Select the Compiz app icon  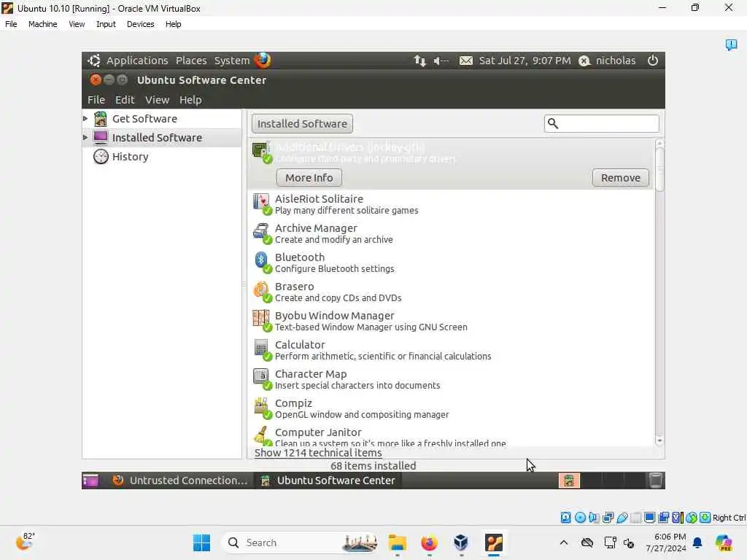(261, 408)
